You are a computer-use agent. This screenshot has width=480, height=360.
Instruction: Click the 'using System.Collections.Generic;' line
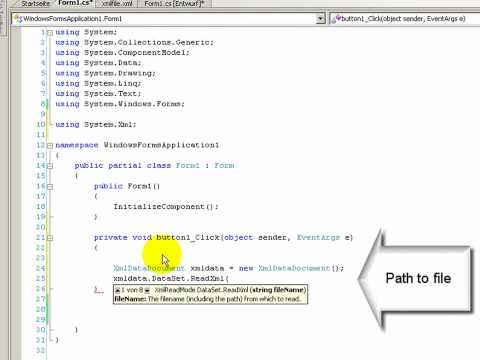tap(135, 42)
